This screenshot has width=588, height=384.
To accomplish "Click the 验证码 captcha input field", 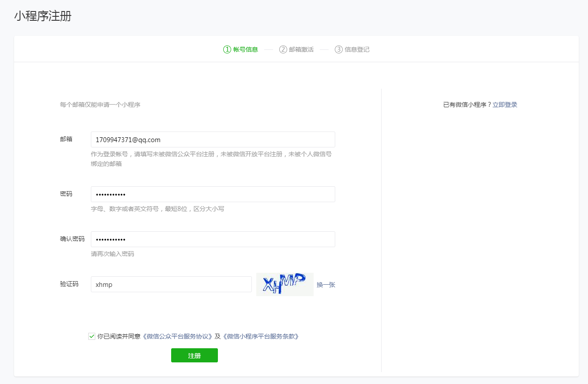I will coord(171,284).
